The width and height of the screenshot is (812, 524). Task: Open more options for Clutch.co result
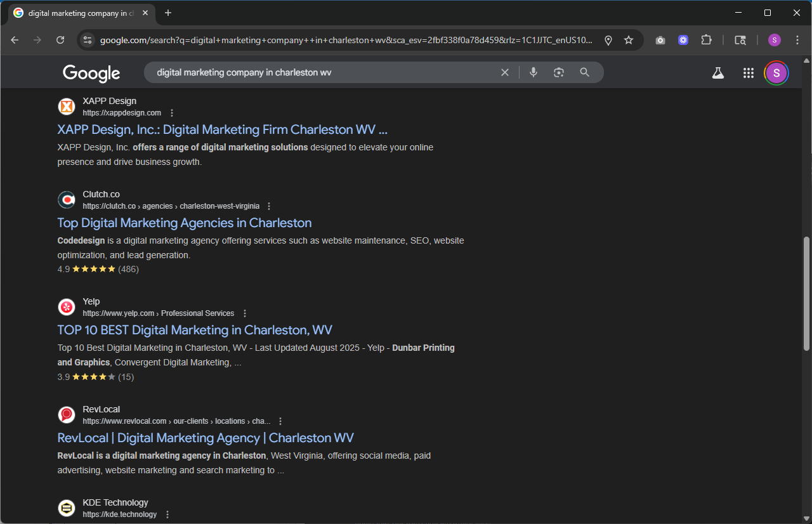tap(269, 206)
